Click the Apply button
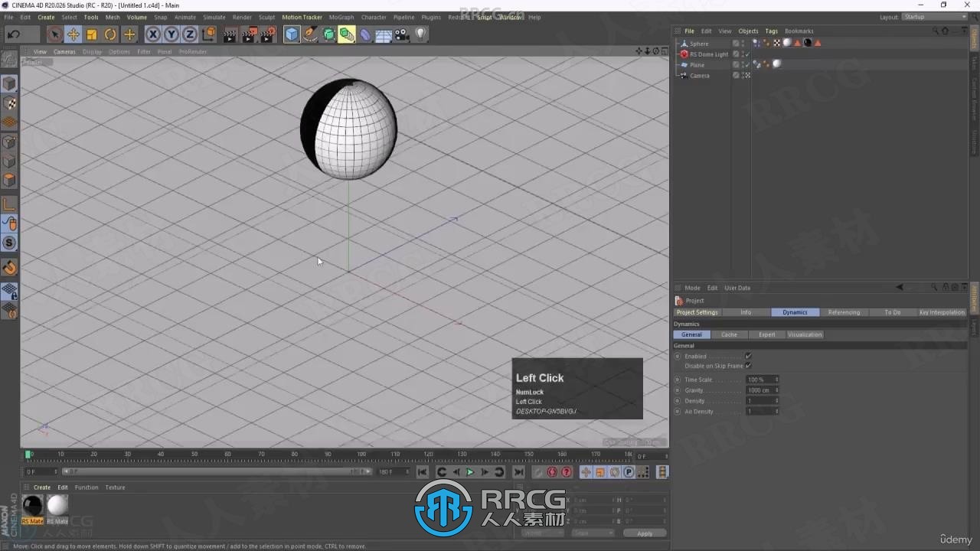The width and height of the screenshot is (980, 551). click(x=645, y=533)
